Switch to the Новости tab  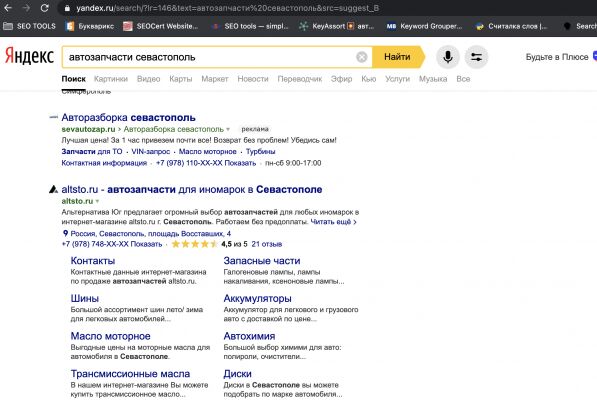click(253, 79)
